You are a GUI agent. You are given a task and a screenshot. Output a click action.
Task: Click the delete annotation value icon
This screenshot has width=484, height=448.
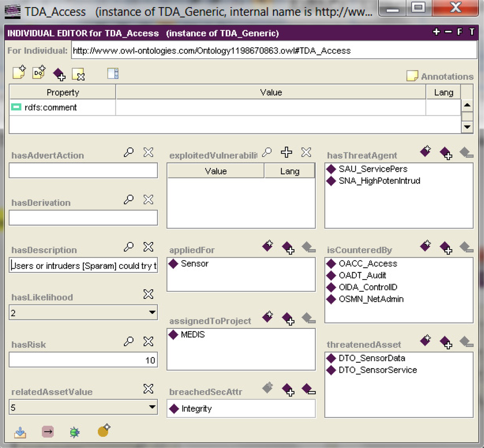coord(78,74)
